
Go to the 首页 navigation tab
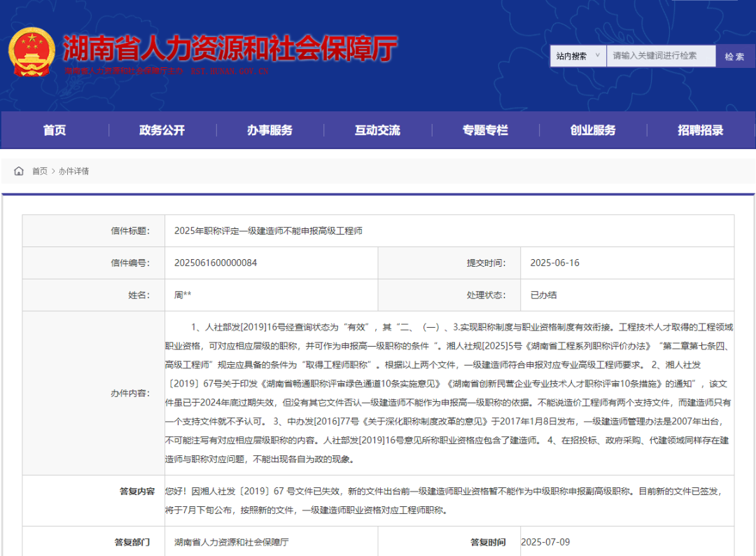click(55, 130)
